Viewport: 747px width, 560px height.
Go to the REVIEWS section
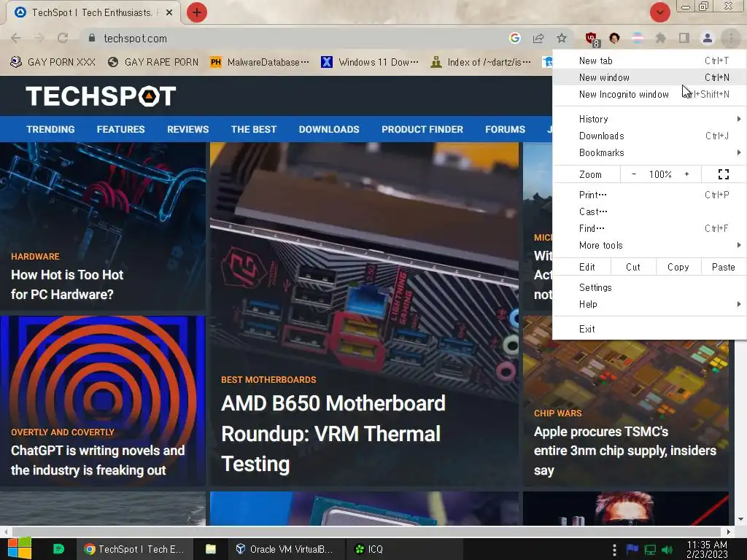click(x=187, y=130)
